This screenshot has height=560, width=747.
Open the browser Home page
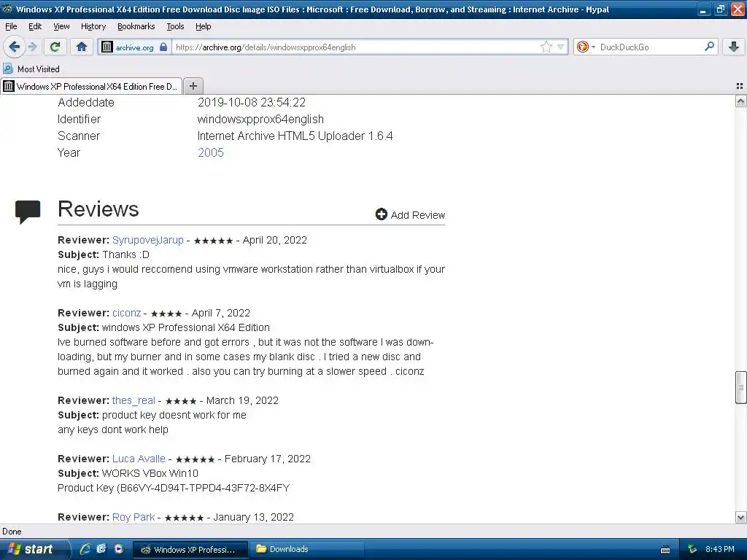[82, 47]
